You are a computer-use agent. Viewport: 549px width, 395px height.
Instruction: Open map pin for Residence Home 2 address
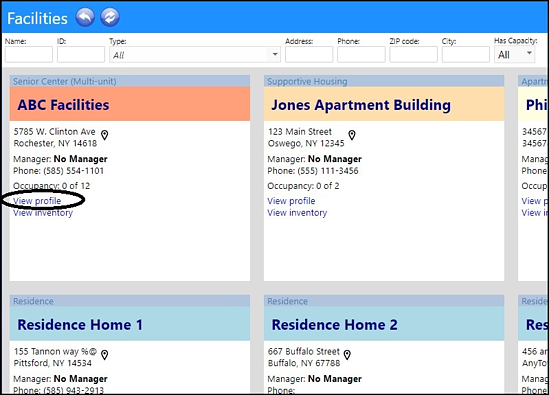[347, 355]
